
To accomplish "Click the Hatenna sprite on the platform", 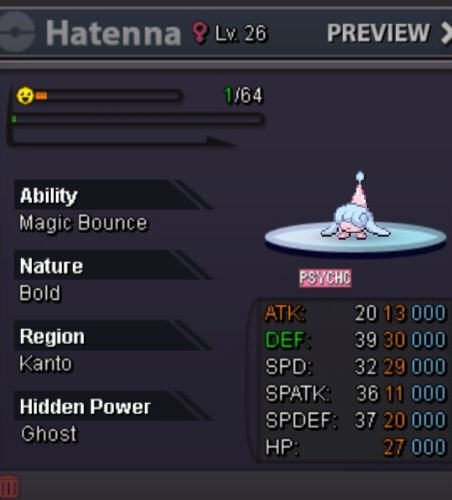I will tap(355, 208).
